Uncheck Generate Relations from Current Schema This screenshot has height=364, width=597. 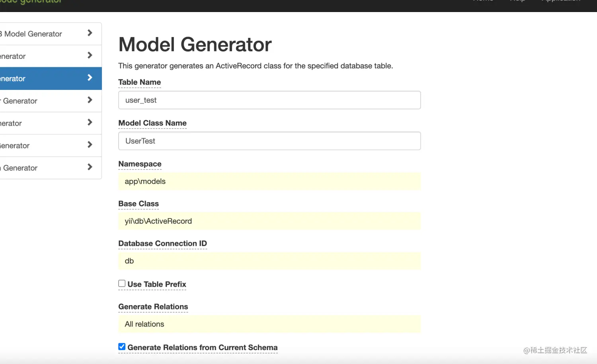(x=122, y=347)
